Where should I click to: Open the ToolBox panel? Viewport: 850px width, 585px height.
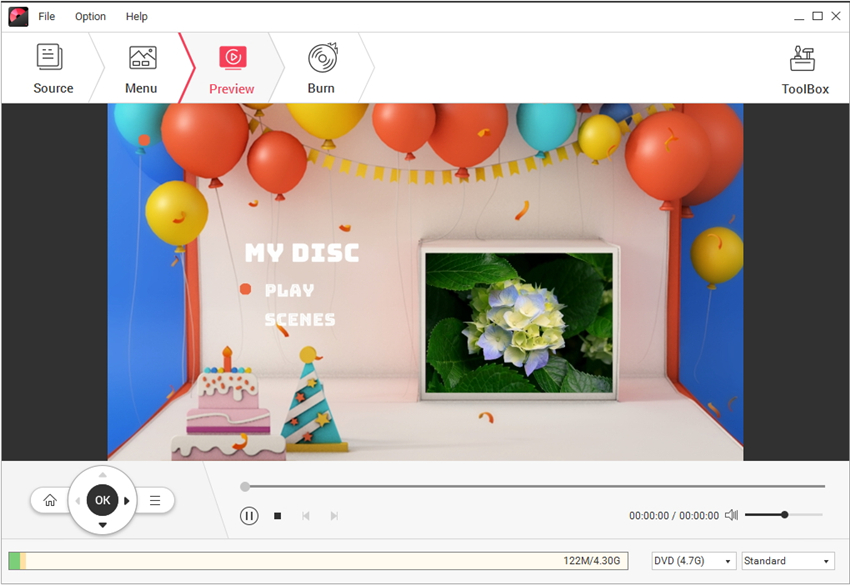pyautogui.click(x=804, y=69)
